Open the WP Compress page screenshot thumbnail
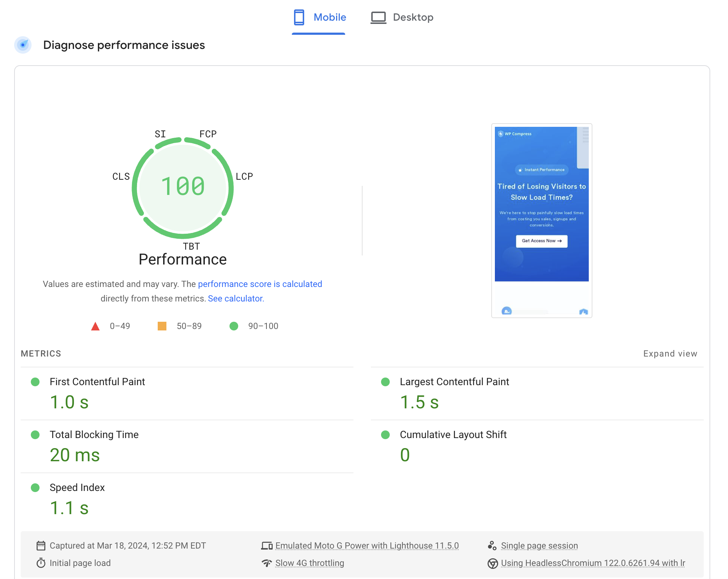Image resolution: width=728 pixels, height=579 pixels. click(542, 221)
